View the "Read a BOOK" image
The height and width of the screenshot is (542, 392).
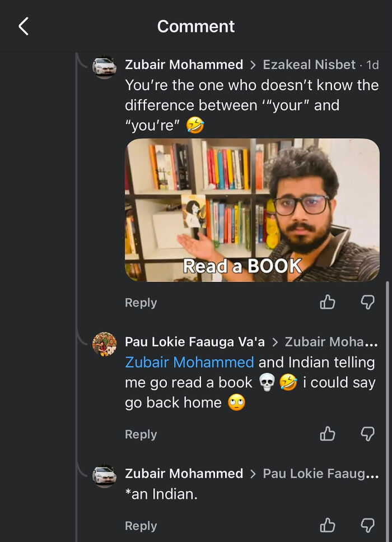coord(252,210)
